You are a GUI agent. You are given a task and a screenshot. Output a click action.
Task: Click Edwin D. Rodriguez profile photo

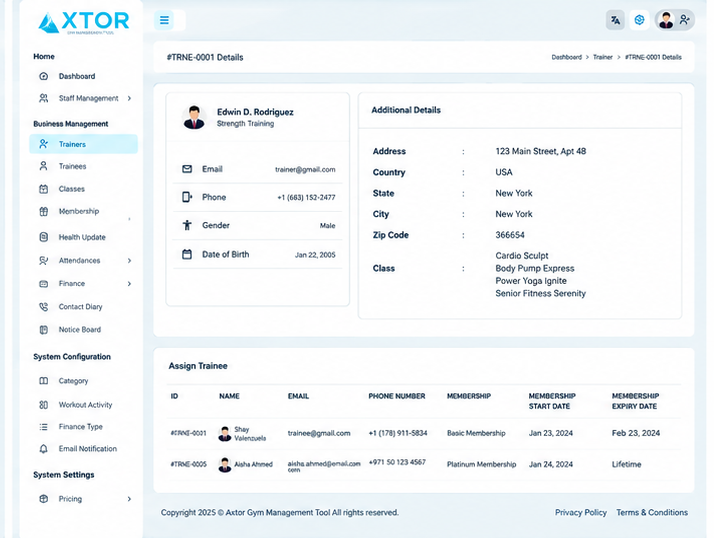(x=194, y=117)
